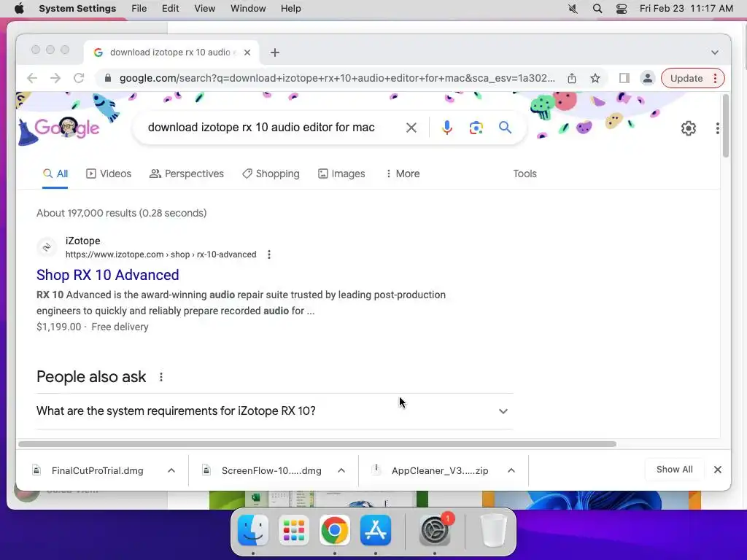
Task: Open FinalCutProTrial.dmg download options chevron
Action: pyautogui.click(x=171, y=470)
